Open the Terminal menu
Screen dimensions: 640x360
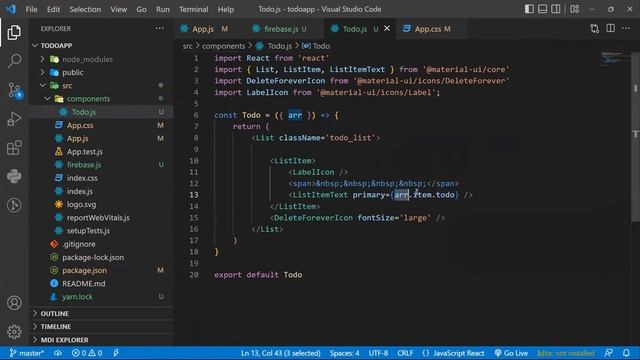193,9
